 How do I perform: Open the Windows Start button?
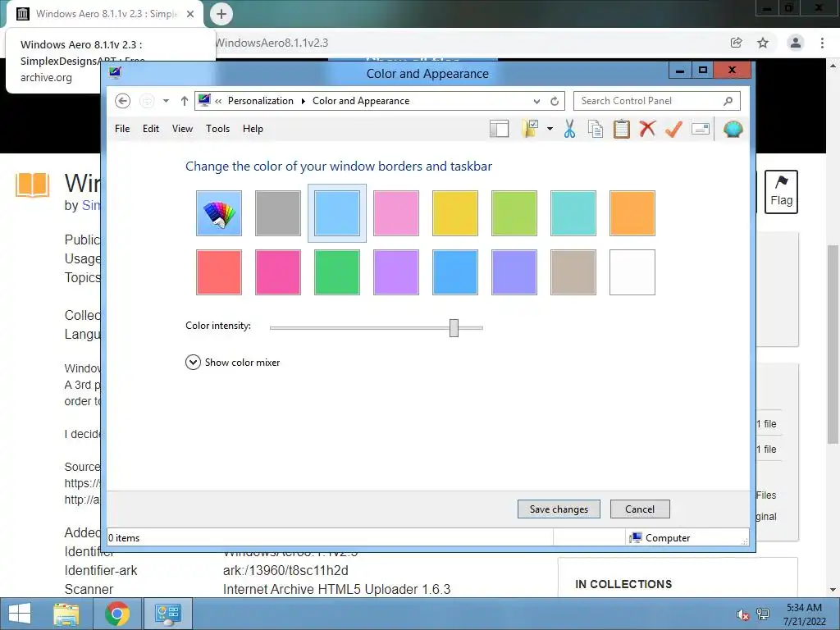[20, 614]
